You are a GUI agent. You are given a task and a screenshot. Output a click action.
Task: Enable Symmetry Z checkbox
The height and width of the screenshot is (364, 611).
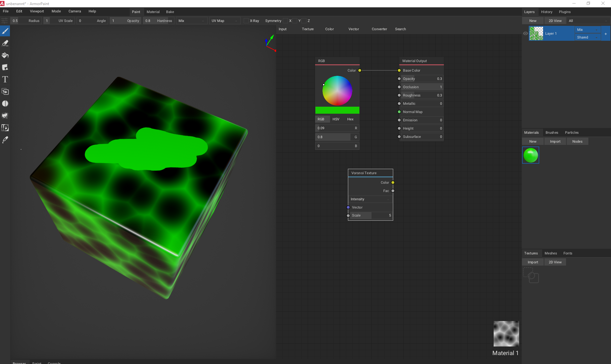point(304,21)
